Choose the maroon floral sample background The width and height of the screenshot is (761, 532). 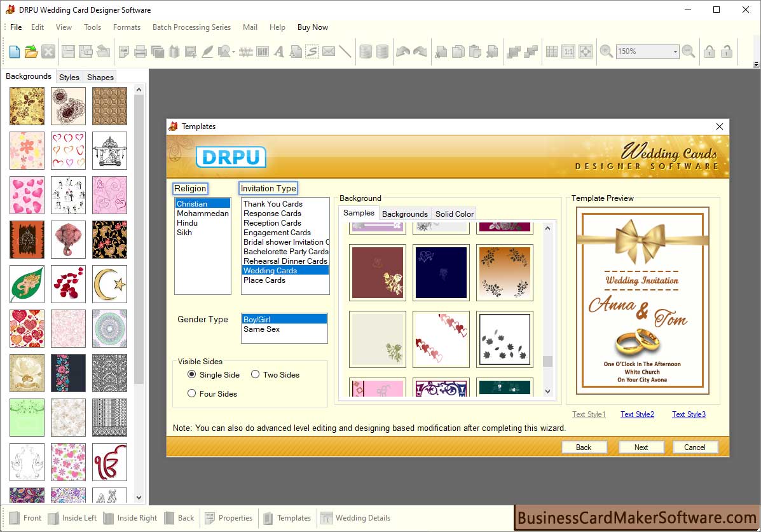click(378, 273)
